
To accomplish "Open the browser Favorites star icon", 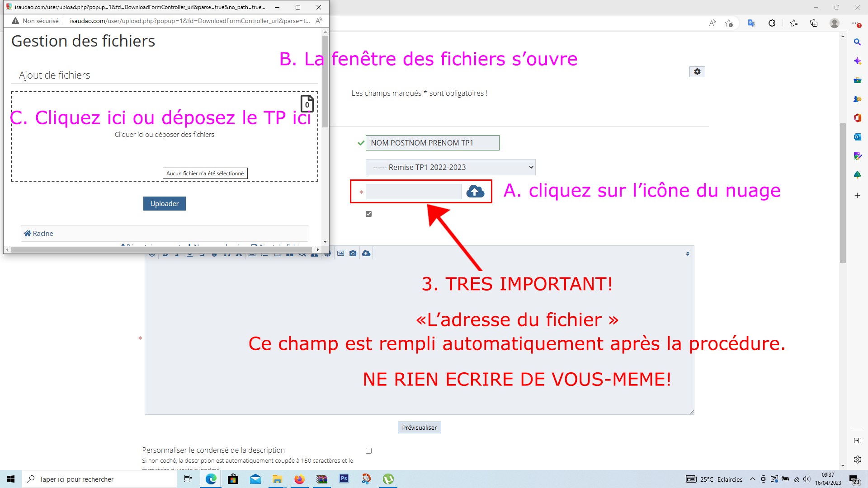I will (794, 23).
